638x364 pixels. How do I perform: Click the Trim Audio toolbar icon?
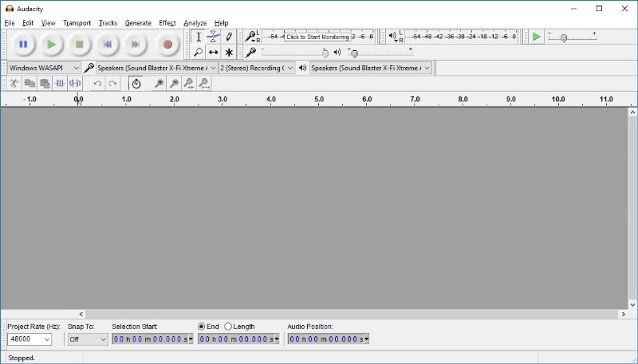[x=60, y=84]
